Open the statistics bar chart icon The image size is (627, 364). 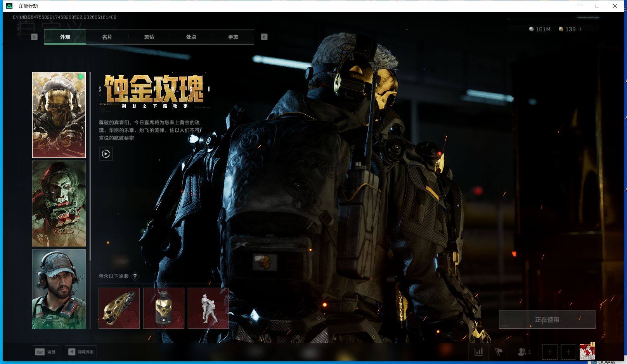click(479, 352)
